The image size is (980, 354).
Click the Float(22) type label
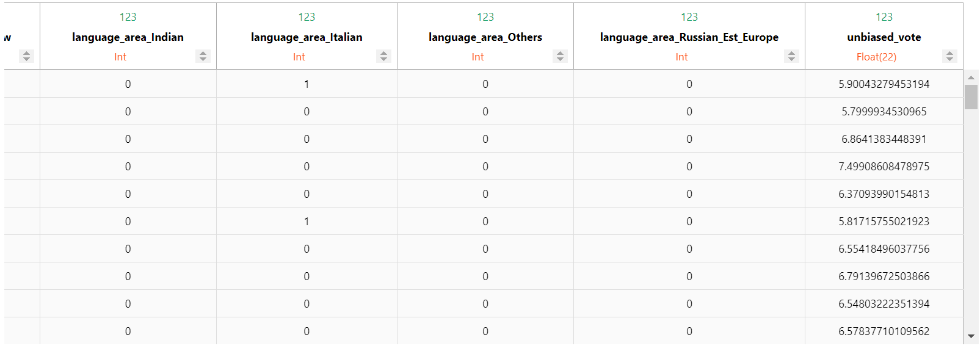(876, 57)
